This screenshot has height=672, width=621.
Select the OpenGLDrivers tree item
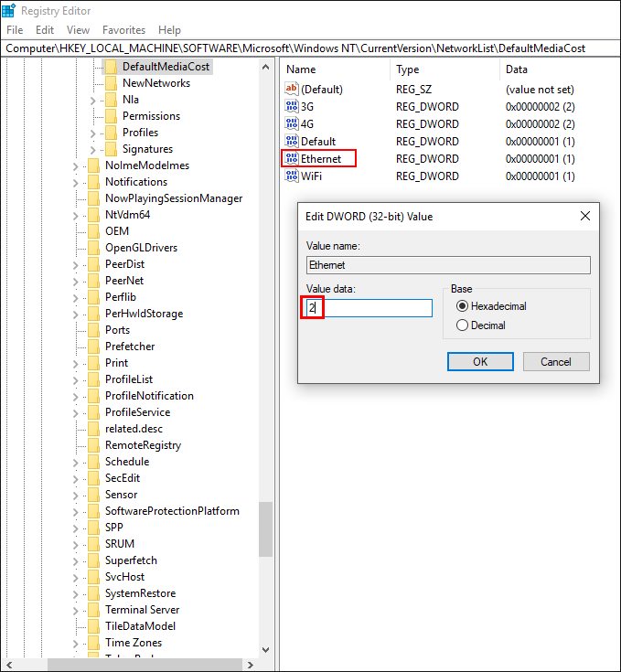142,248
